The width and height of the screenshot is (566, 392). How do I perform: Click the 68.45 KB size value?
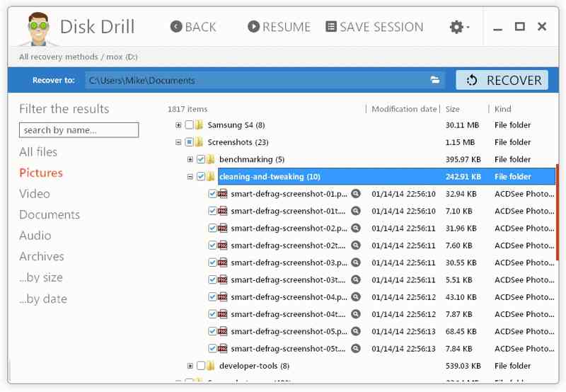point(461,331)
